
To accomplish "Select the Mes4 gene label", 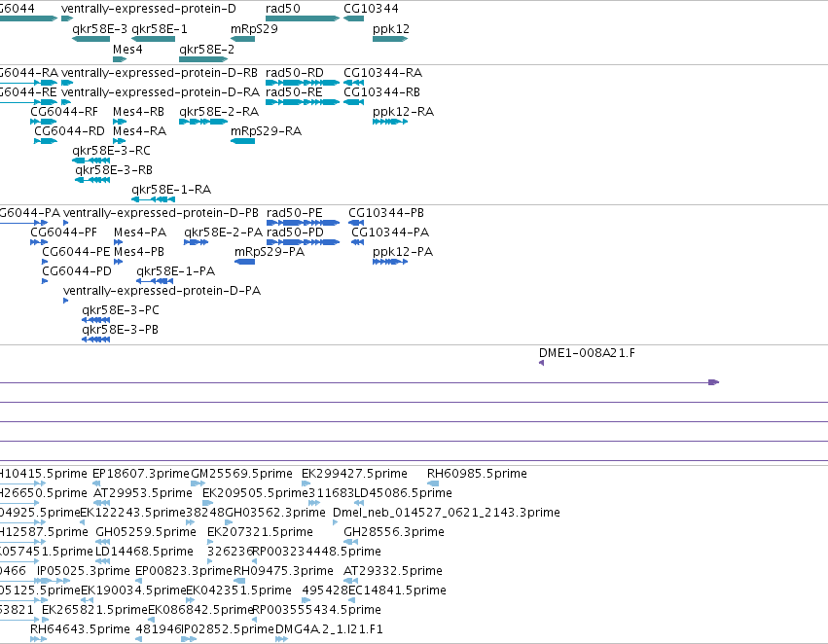I will [127, 49].
